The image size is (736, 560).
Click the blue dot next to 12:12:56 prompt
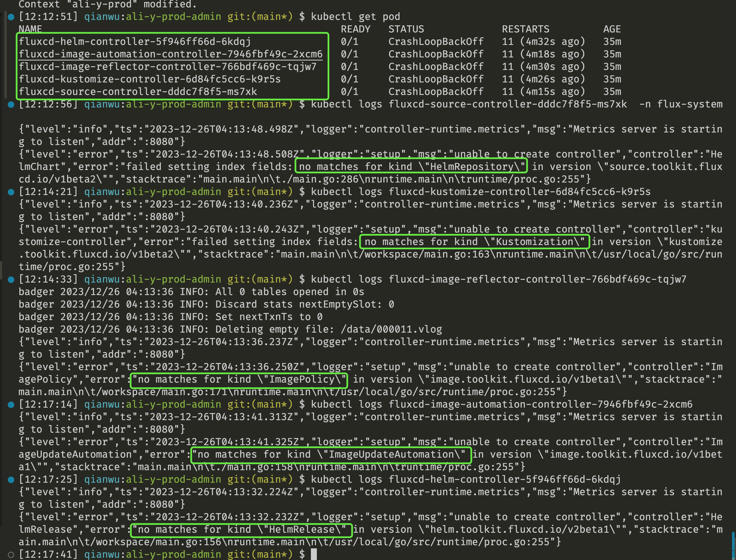click(11, 104)
